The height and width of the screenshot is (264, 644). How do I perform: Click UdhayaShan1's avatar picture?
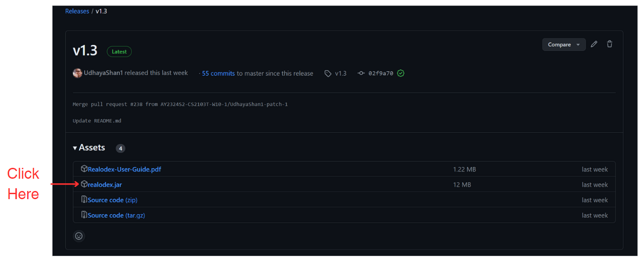[x=77, y=73]
